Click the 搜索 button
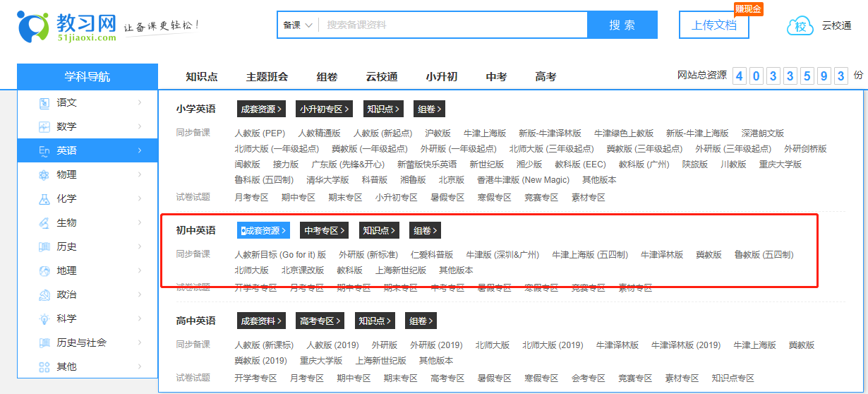868x394 pixels. (622, 25)
